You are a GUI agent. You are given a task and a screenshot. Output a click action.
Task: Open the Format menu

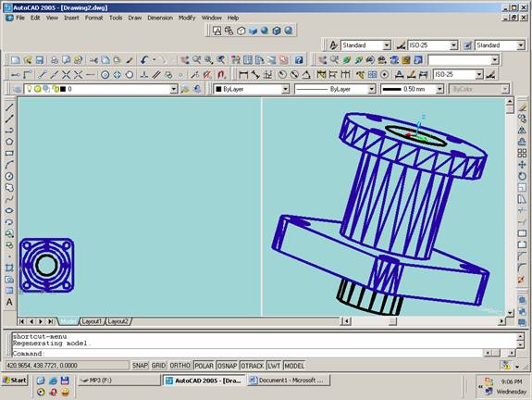[94, 18]
